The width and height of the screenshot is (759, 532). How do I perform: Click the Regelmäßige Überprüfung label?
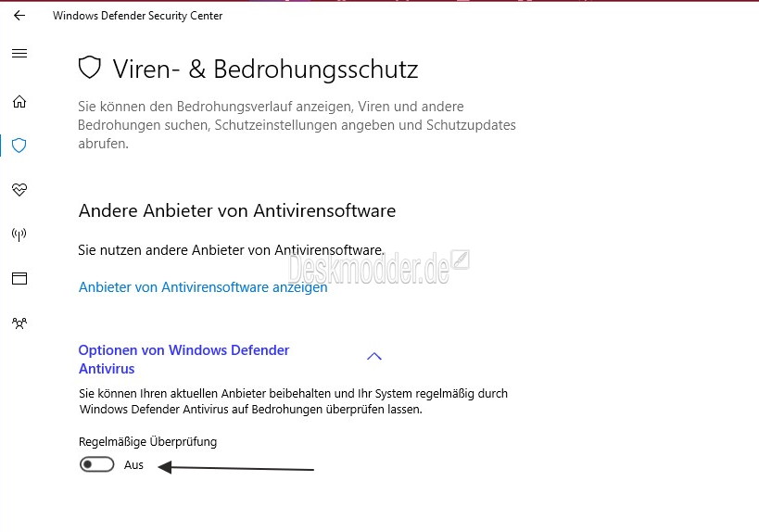147,441
